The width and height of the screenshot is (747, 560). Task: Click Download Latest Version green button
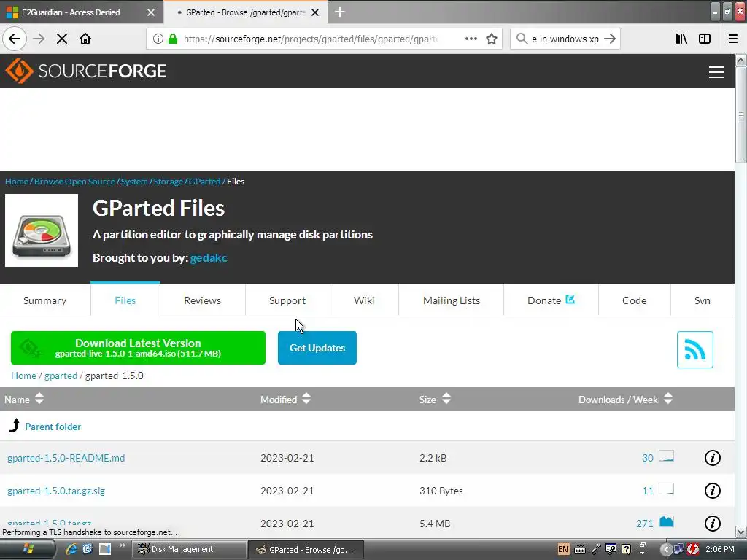(x=138, y=348)
